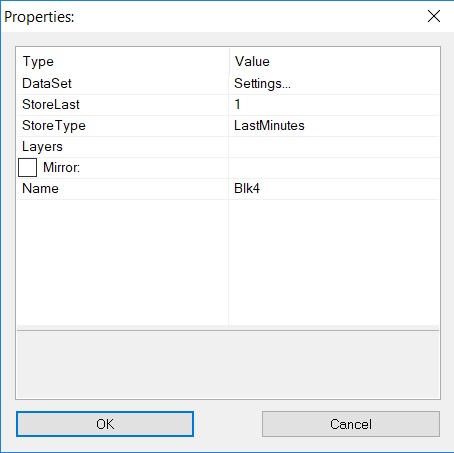The image size is (454, 453).
Task: Select the empty Layers value cell
Action: [334, 147]
